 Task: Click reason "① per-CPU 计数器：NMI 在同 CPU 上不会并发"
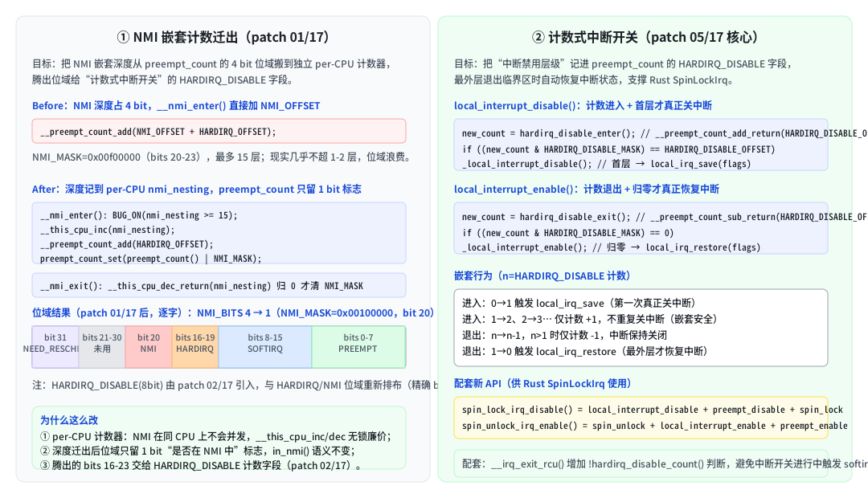216,437
